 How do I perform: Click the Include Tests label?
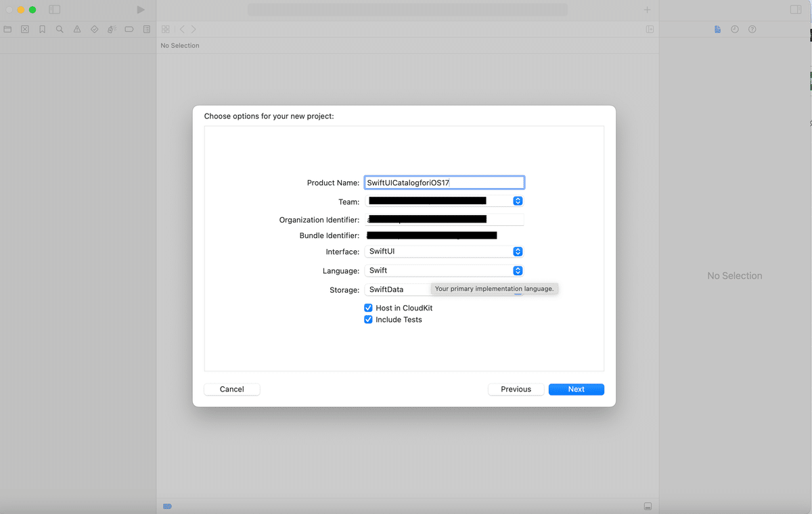click(x=399, y=319)
